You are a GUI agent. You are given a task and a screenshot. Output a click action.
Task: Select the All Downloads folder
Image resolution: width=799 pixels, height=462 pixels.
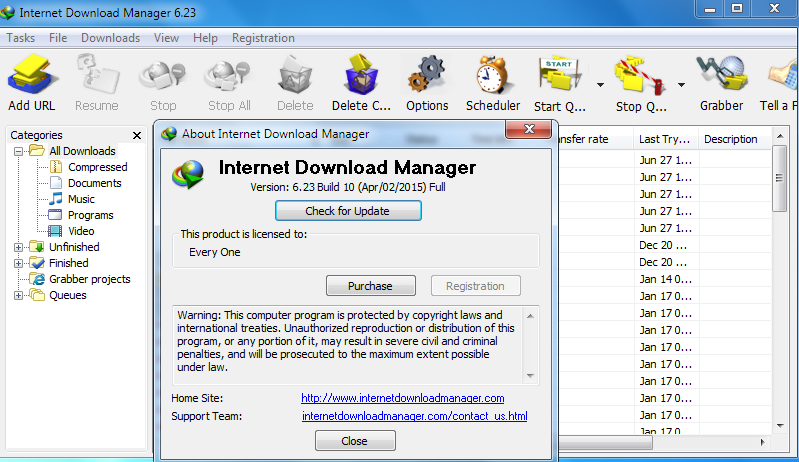(82, 151)
